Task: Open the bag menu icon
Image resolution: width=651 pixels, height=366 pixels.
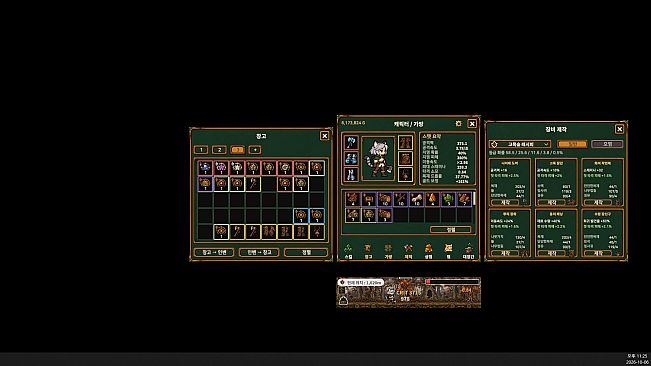Action: pyautogui.click(x=388, y=251)
